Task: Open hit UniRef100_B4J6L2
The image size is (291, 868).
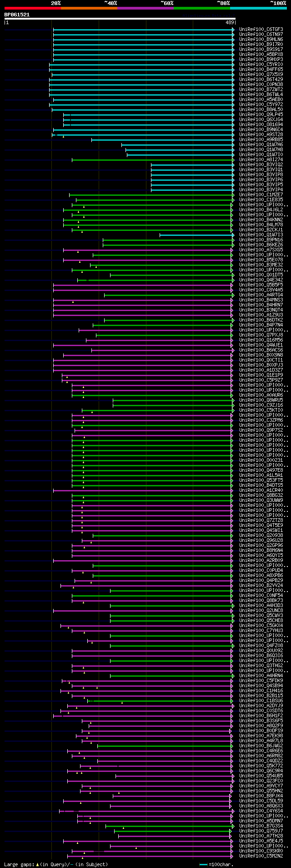Action: point(261,209)
